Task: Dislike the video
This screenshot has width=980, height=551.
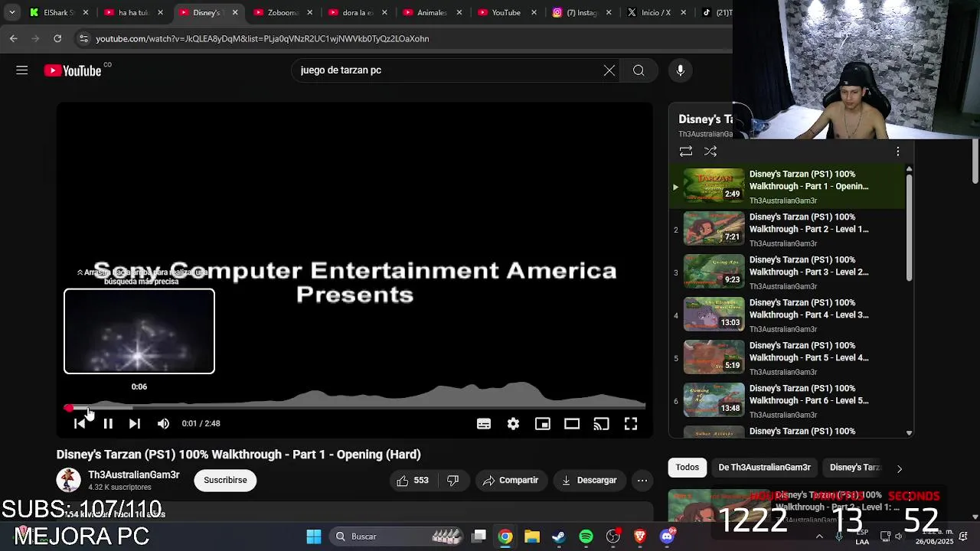Action: (x=453, y=480)
